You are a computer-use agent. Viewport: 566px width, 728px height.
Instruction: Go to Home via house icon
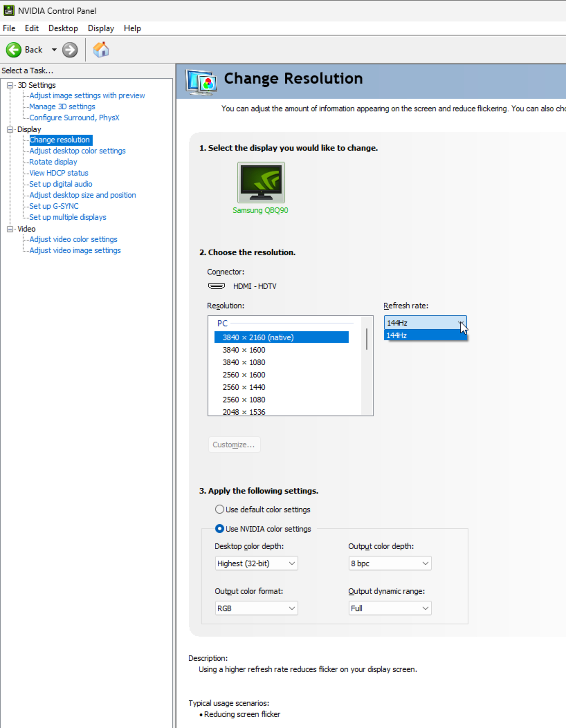pyautogui.click(x=101, y=50)
